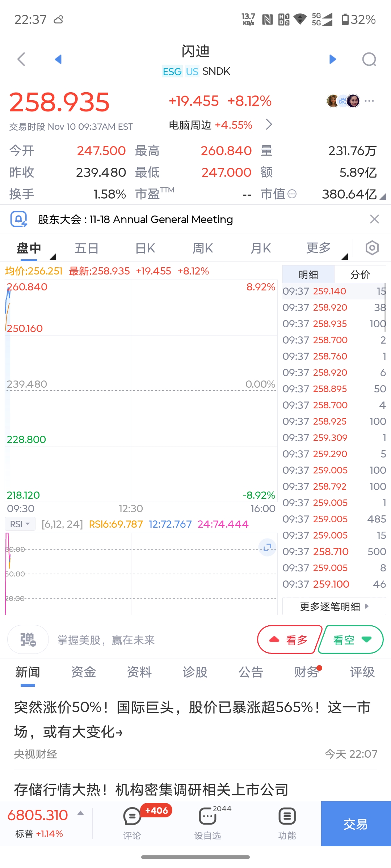The image size is (391, 868).
Task: Tap the blue 交易 trade button
Action: (x=356, y=824)
